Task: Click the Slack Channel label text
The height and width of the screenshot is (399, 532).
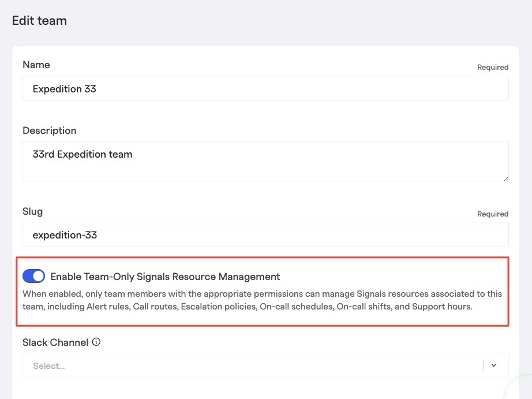Action: click(55, 342)
